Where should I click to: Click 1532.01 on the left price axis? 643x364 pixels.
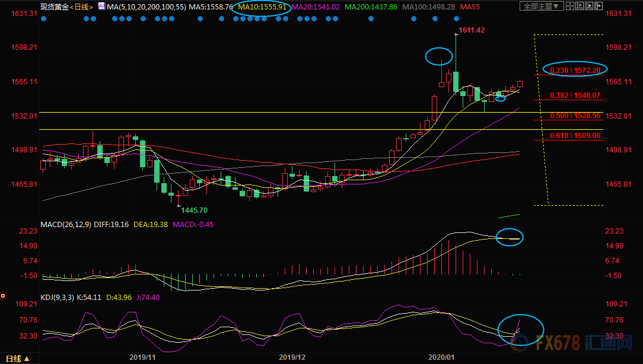pos(24,116)
